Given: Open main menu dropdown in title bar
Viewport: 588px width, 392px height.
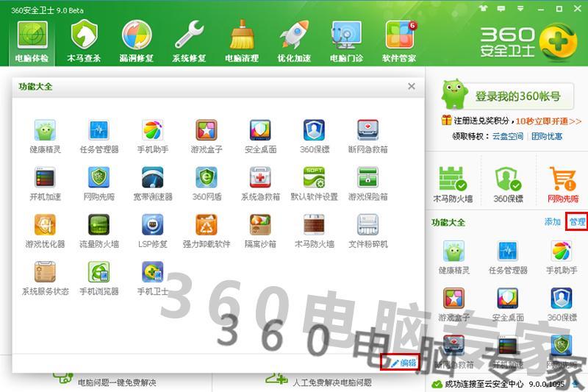Looking at the screenshot, I should pos(520,8).
